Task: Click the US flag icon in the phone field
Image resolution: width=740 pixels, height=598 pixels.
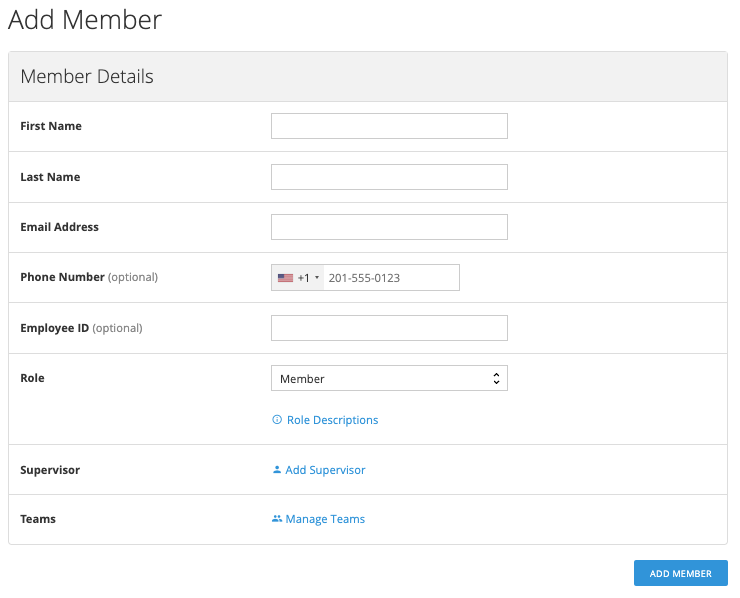Action: (x=285, y=278)
